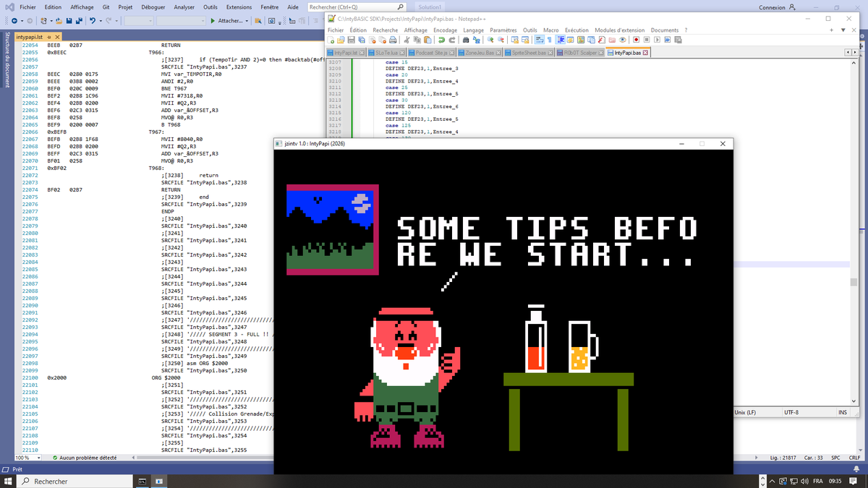Click INS insert mode indicator
The image size is (868, 488).
tap(843, 412)
